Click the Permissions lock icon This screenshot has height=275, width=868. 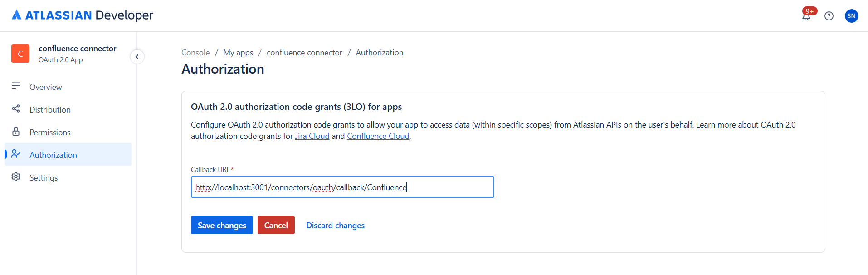[16, 131]
